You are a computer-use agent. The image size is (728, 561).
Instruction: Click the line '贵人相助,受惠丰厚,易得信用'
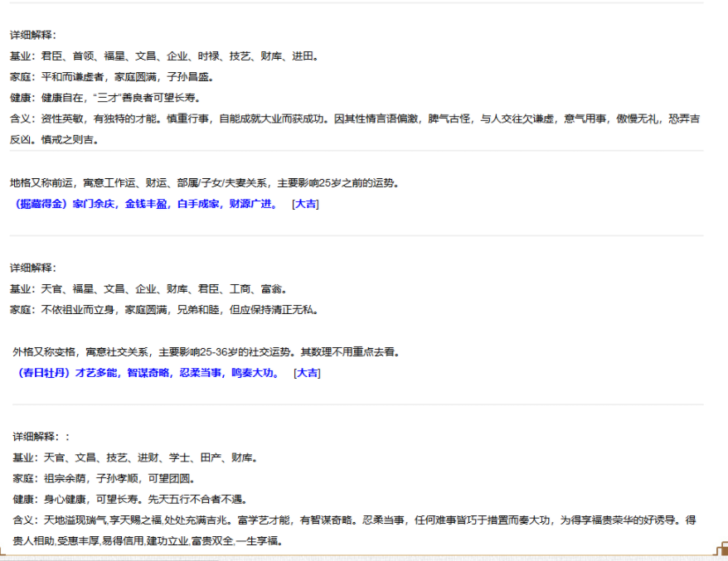[x=148, y=541]
